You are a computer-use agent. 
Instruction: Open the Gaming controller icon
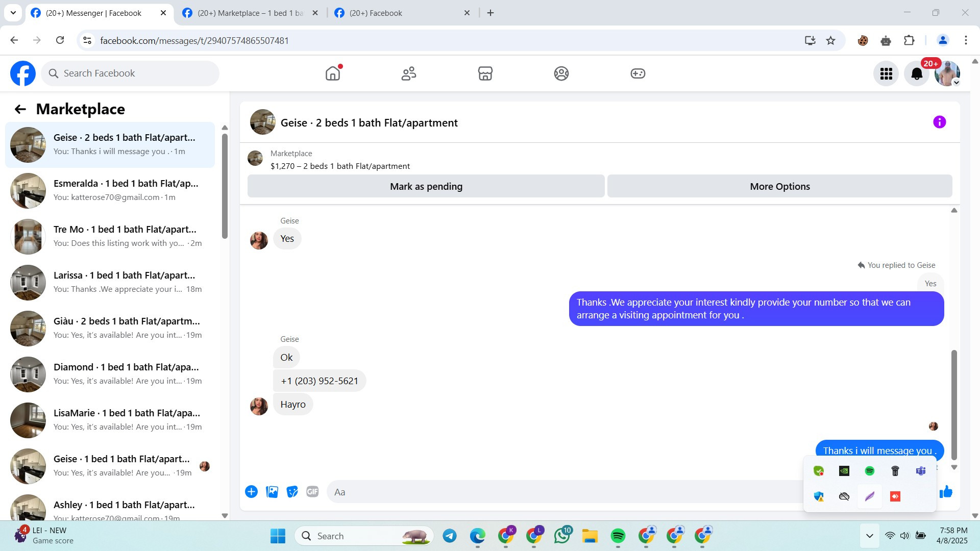click(x=638, y=73)
